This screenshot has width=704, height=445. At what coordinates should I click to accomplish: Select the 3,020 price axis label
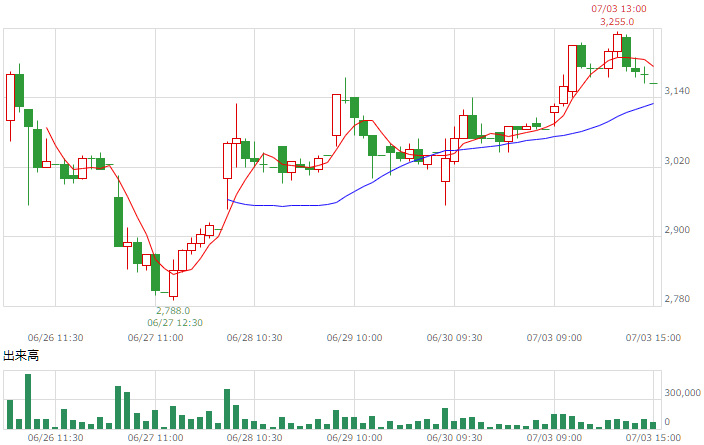pyautogui.click(x=677, y=161)
